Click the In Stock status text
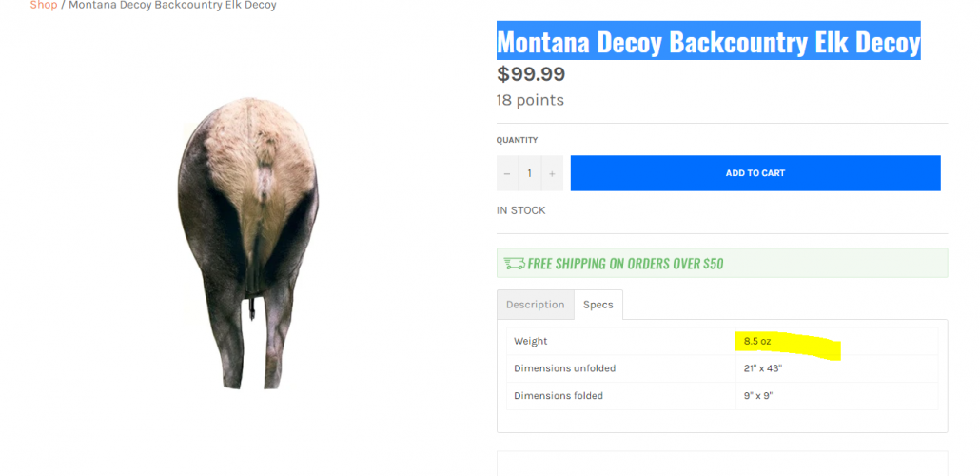The height and width of the screenshot is (476, 980). (x=520, y=210)
